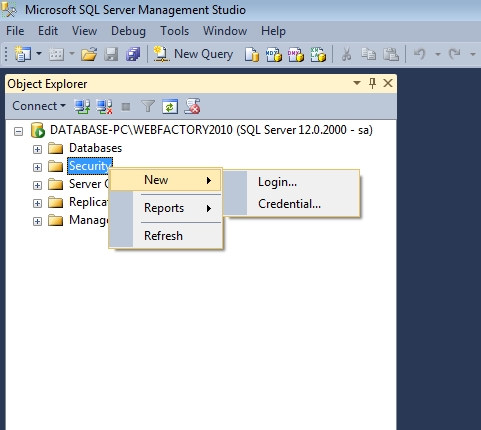481x430 pixels.
Task: Open the Help menu
Action: tap(273, 31)
